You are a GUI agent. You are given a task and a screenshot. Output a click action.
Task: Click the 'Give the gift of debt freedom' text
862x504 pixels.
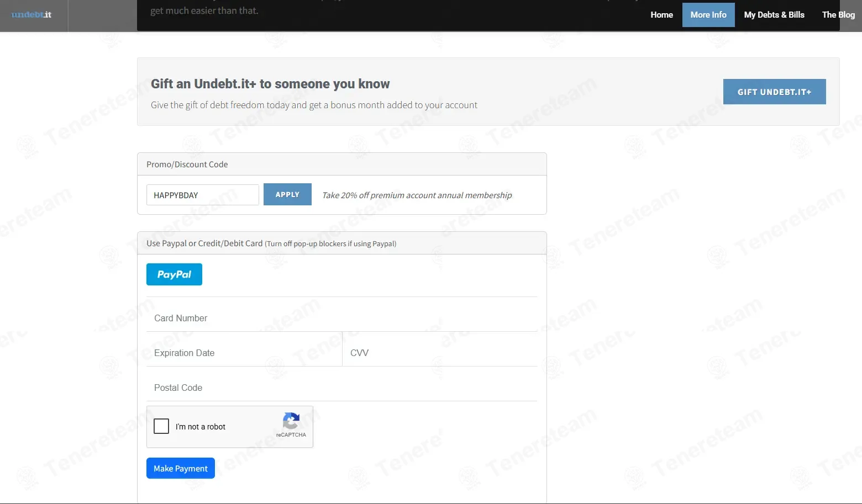(x=314, y=105)
